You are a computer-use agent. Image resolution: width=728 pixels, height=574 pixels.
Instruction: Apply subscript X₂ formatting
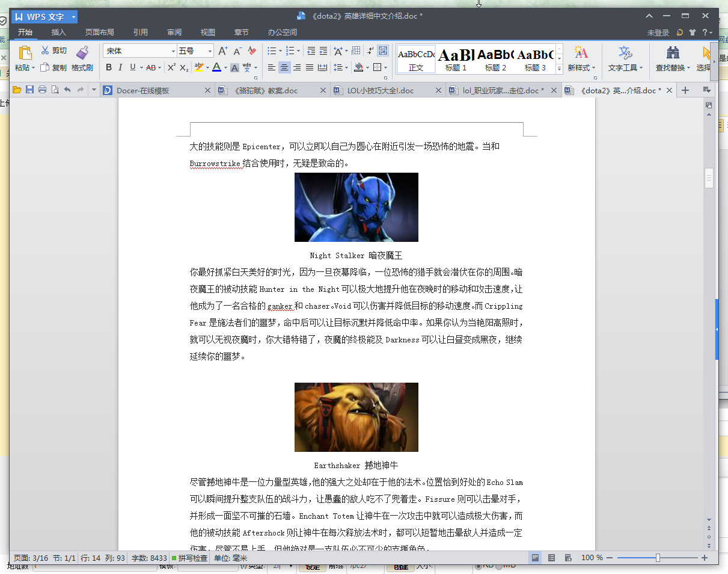[185, 67]
